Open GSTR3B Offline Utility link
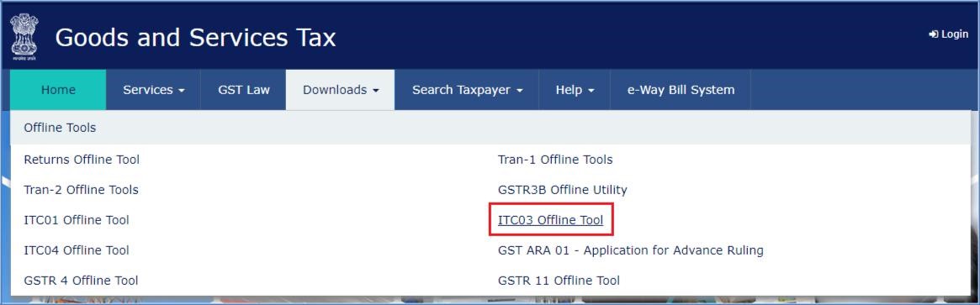The image size is (980, 305). (563, 190)
